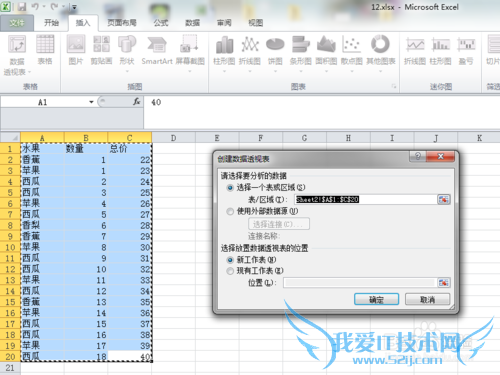
Task: Open Clip Art insert tool
Action: pyautogui.click(x=101, y=45)
